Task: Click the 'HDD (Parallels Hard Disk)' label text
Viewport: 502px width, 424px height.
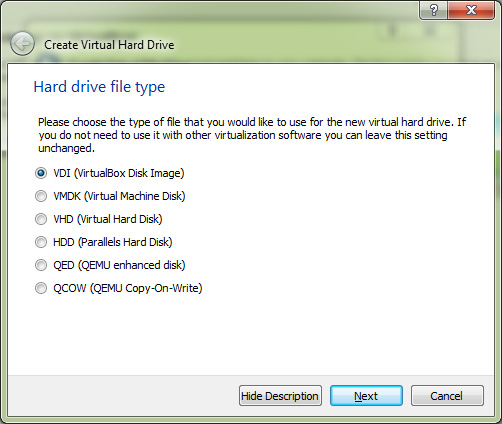Action: (x=113, y=242)
